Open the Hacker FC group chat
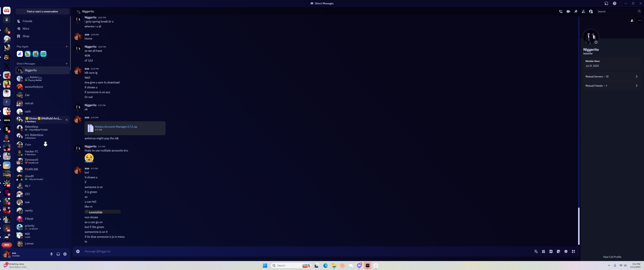The height and width of the screenshot is (270, 644). (42, 153)
